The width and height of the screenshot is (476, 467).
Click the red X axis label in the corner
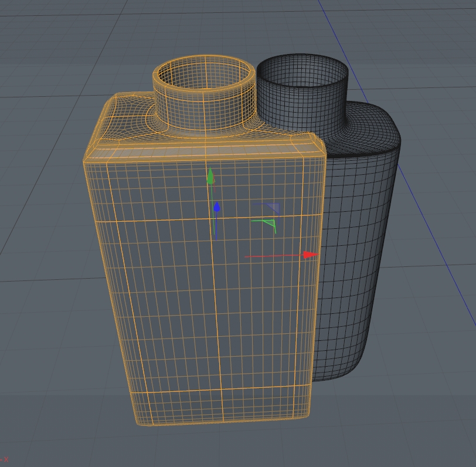point(5,459)
